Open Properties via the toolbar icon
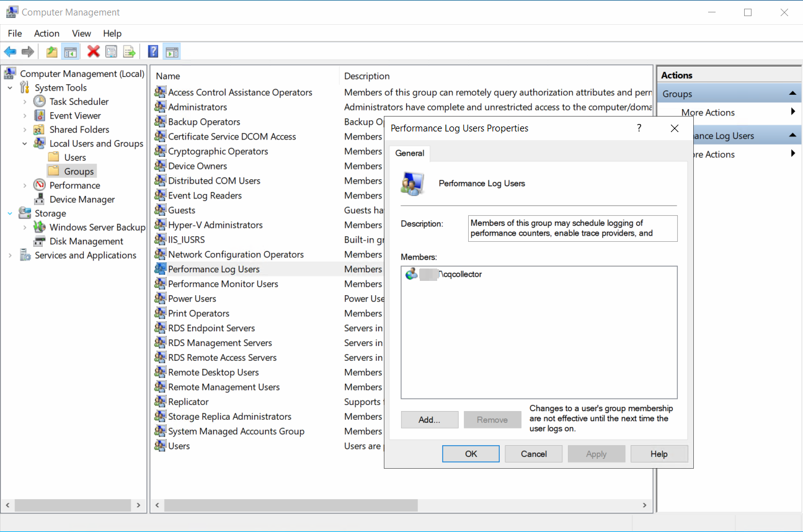The height and width of the screenshot is (532, 803). (112, 51)
